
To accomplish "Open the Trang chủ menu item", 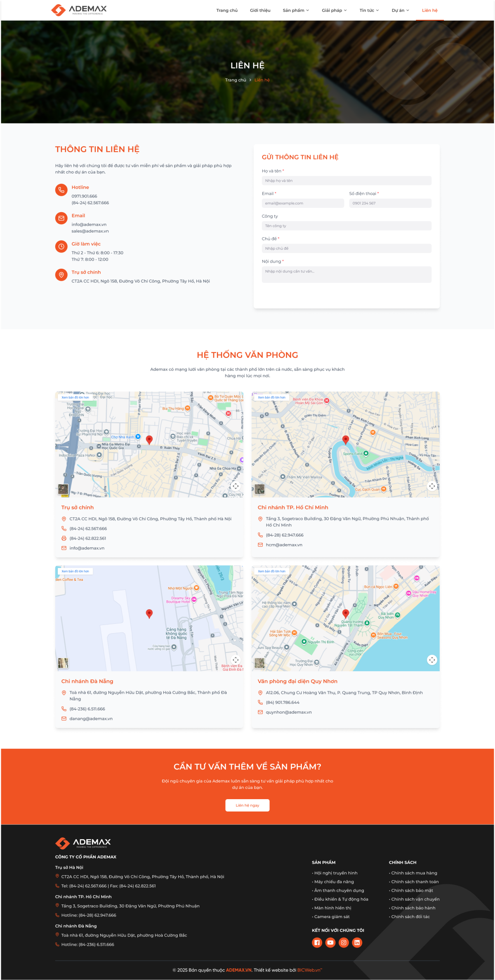I will (227, 10).
